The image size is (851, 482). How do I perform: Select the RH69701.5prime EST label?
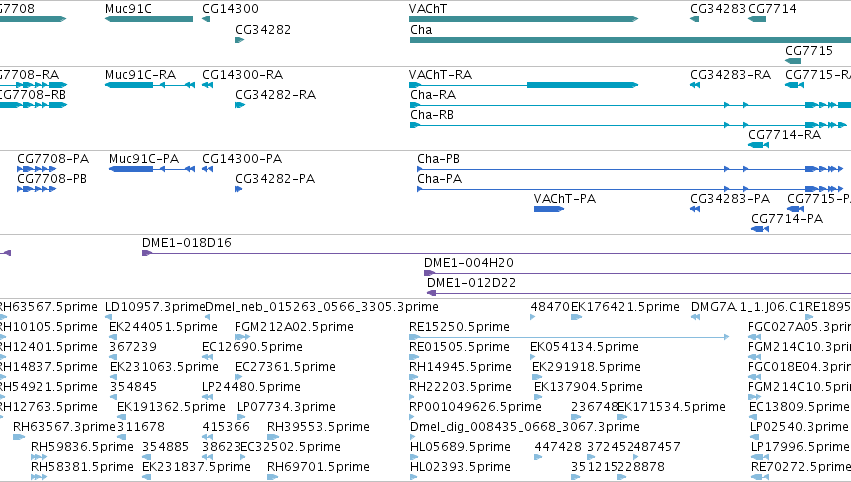(x=319, y=468)
